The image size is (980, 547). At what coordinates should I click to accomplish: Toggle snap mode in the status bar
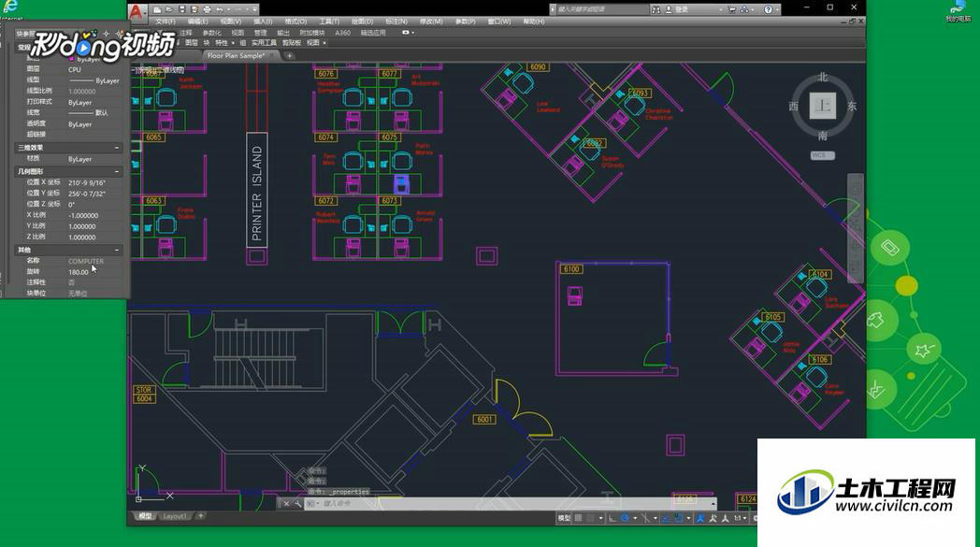click(590, 518)
